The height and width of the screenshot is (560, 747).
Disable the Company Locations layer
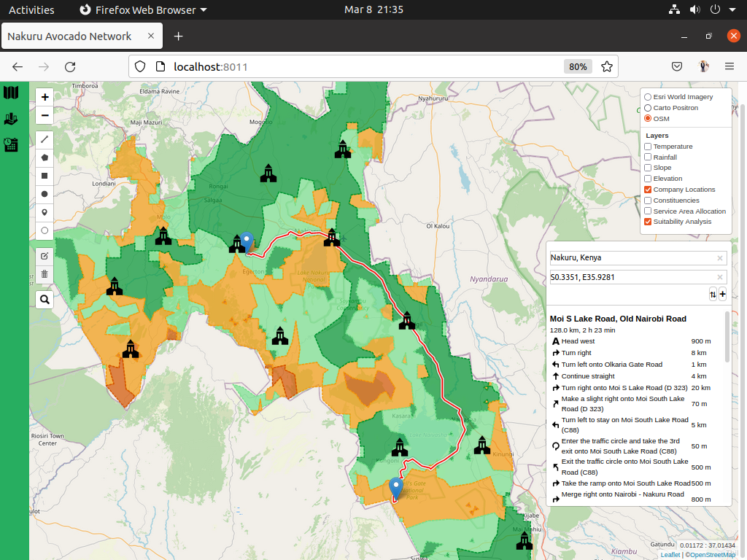click(647, 189)
